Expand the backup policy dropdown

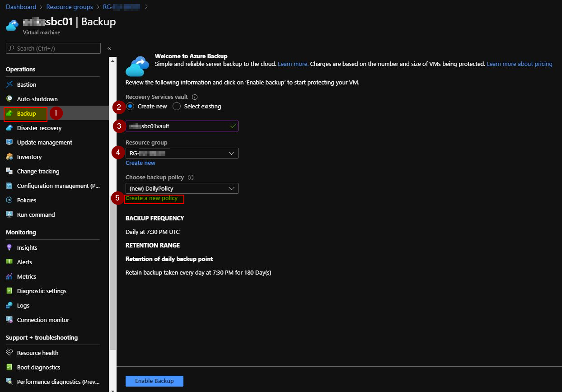pyautogui.click(x=182, y=189)
